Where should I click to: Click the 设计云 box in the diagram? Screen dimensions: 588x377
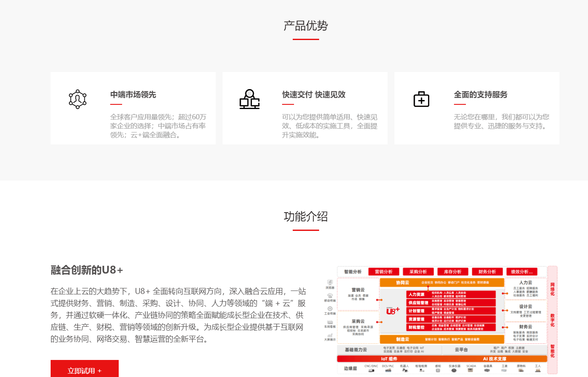point(526,311)
